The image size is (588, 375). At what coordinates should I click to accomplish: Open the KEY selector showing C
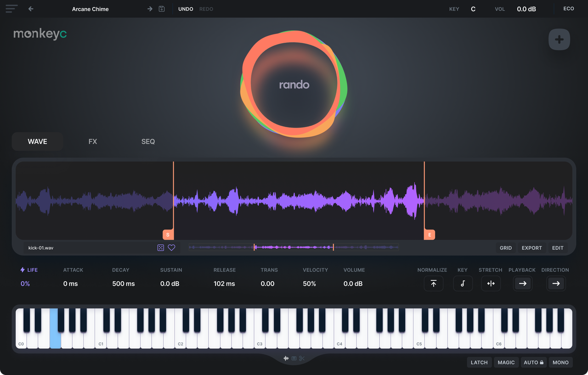[473, 9]
